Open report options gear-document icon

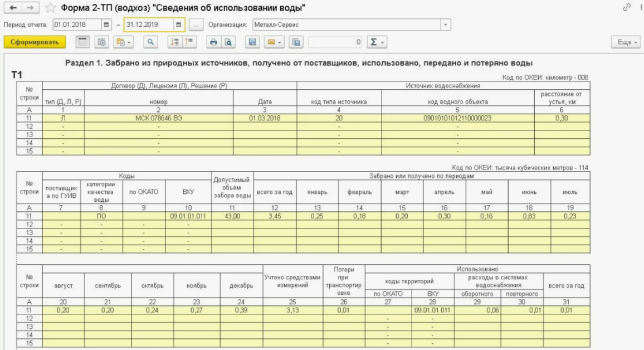coord(101,42)
